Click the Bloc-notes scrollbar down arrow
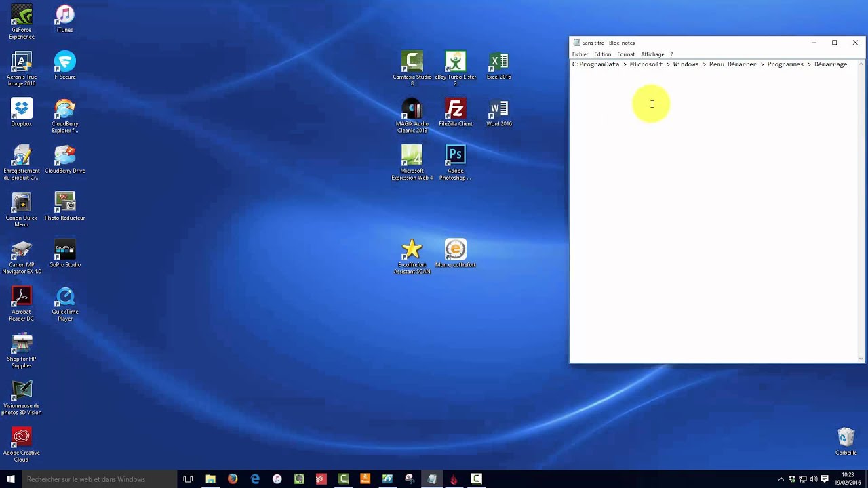This screenshot has width=868, height=488. pos(862,359)
